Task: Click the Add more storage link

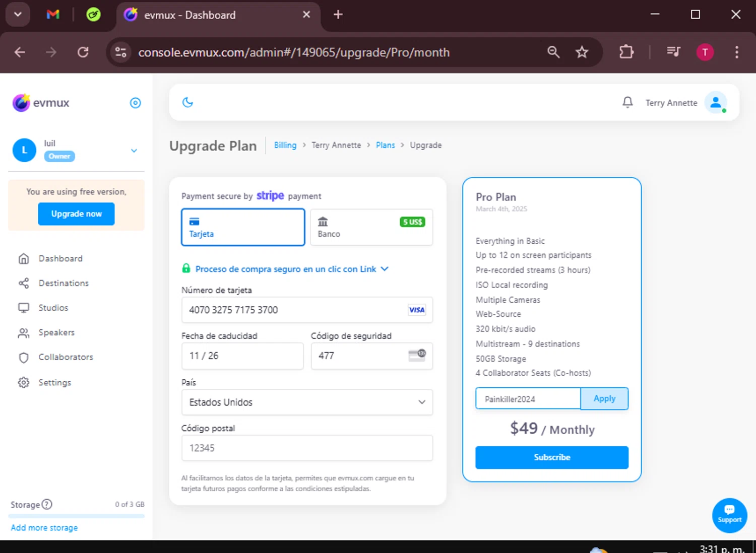Action: click(x=44, y=528)
